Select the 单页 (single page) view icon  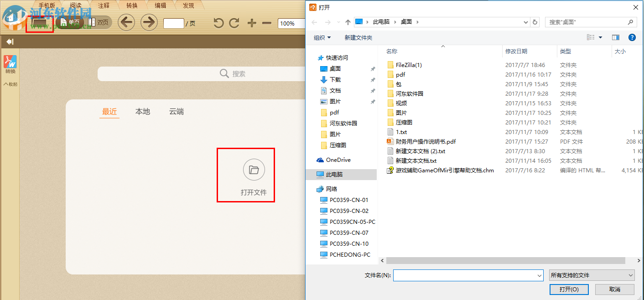pos(71,22)
